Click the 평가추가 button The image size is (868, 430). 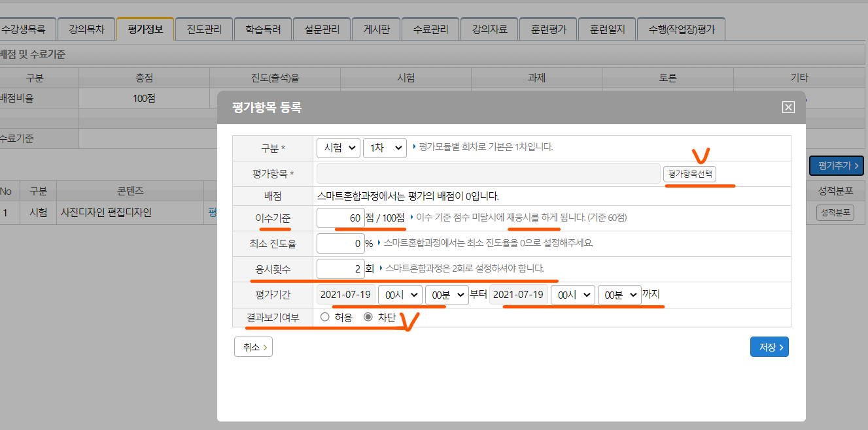point(837,166)
